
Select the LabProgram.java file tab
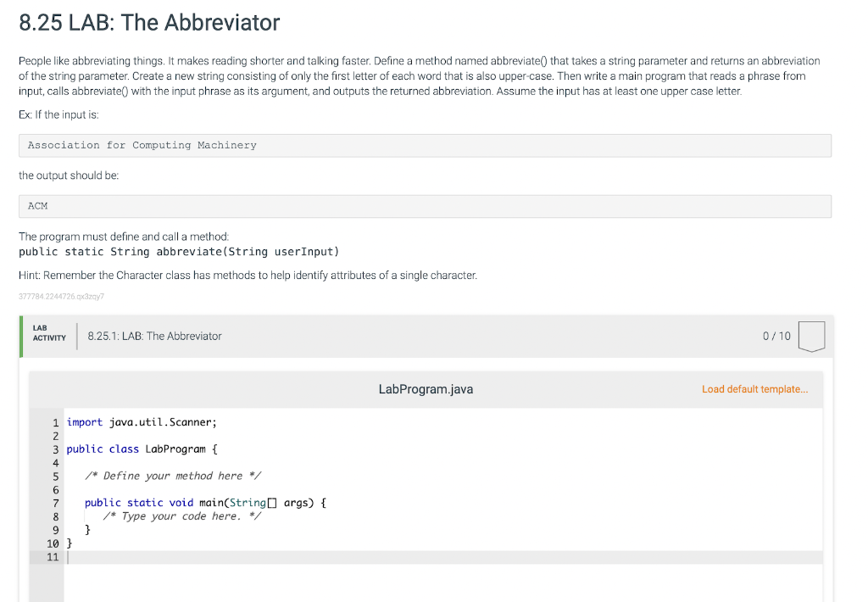[426, 389]
